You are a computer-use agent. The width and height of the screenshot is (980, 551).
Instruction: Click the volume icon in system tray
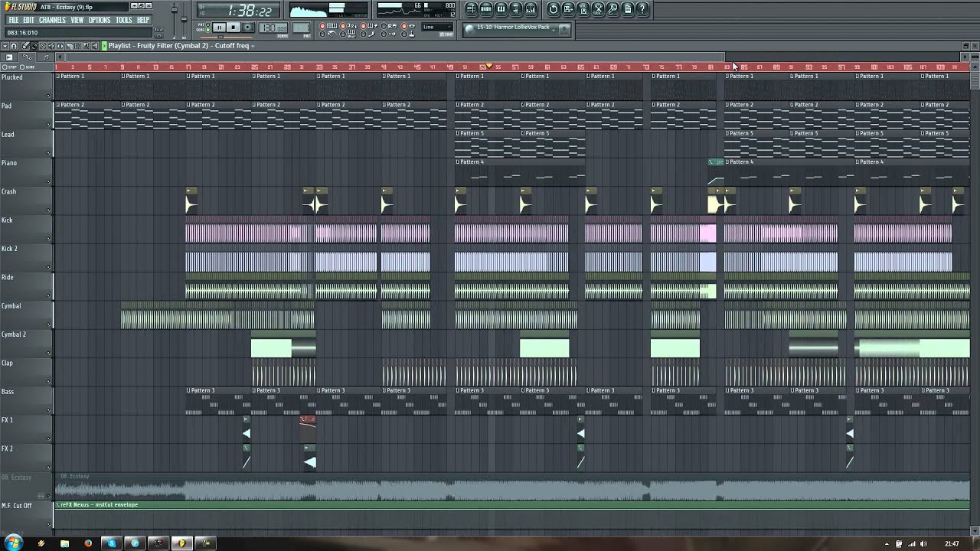click(923, 544)
